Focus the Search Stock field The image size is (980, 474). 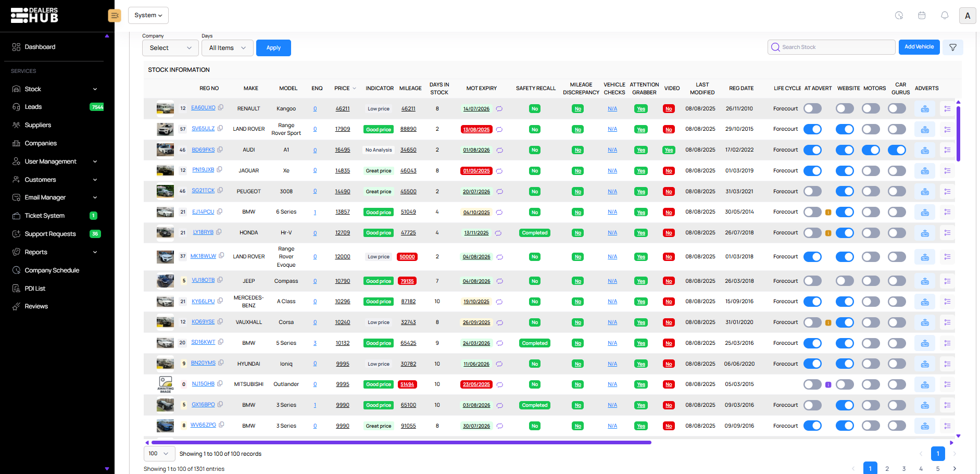pyautogui.click(x=831, y=47)
